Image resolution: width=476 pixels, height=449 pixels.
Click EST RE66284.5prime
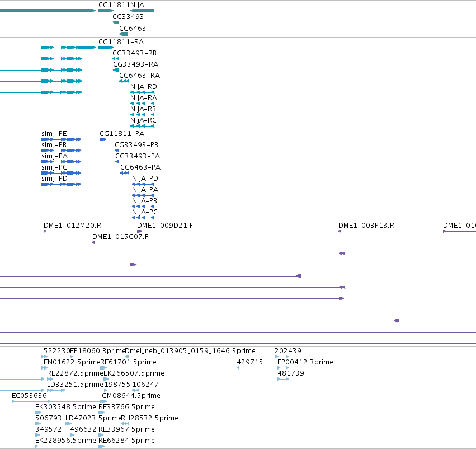(126, 441)
